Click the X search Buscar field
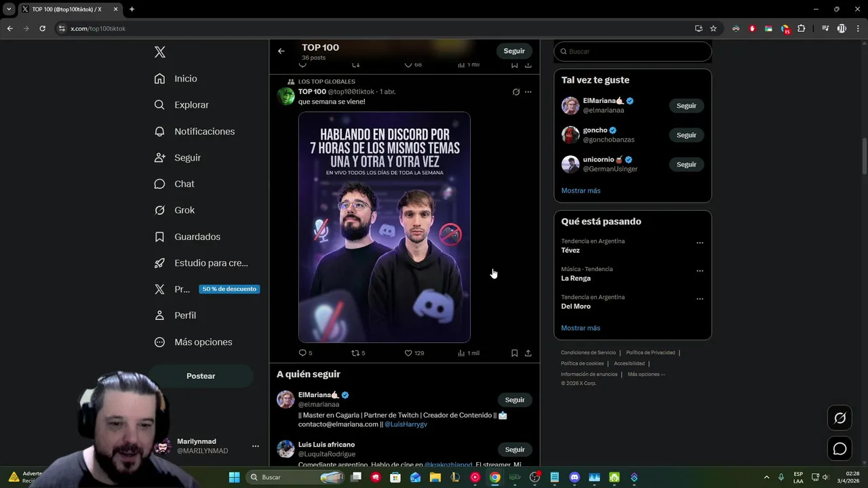 click(x=633, y=52)
